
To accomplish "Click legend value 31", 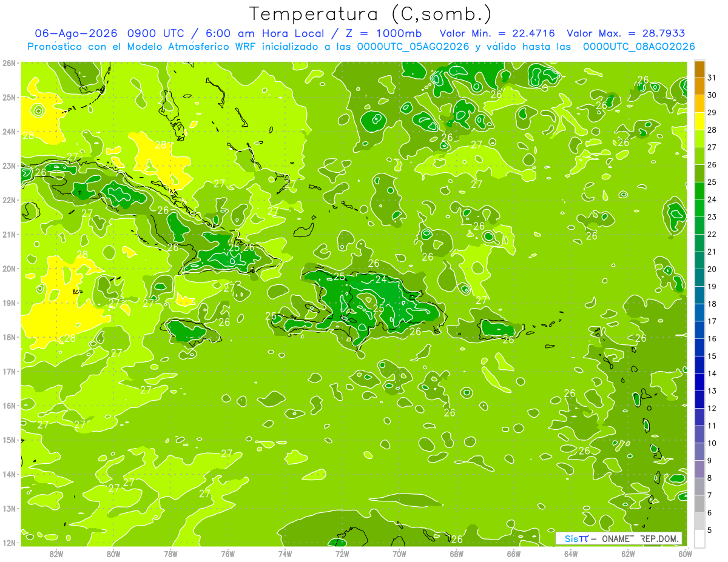I will (712, 78).
